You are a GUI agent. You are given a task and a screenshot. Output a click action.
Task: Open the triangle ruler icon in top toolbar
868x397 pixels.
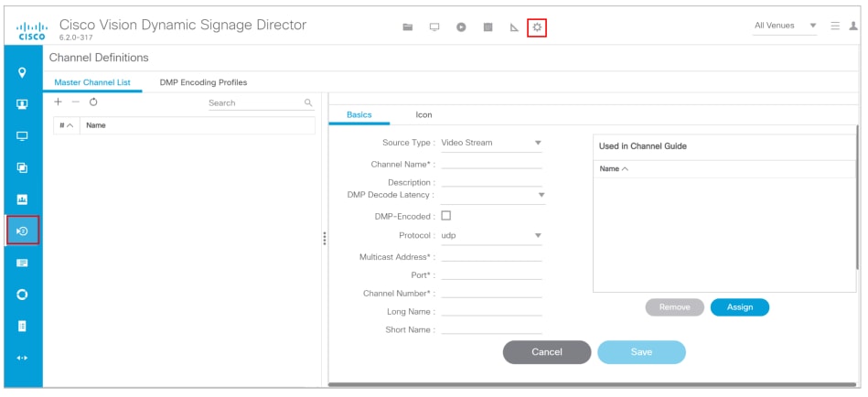tap(514, 27)
